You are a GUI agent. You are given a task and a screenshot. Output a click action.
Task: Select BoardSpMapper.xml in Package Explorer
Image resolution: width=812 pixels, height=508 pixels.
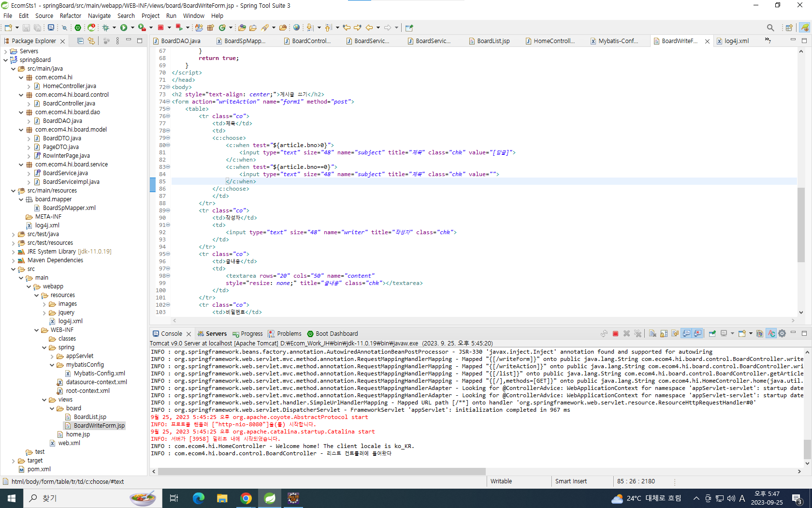click(x=69, y=208)
